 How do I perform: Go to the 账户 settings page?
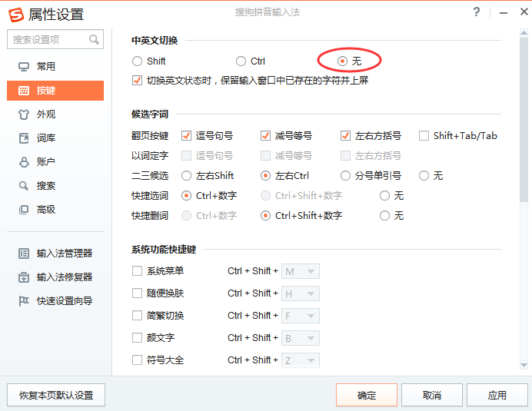click(x=55, y=162)
